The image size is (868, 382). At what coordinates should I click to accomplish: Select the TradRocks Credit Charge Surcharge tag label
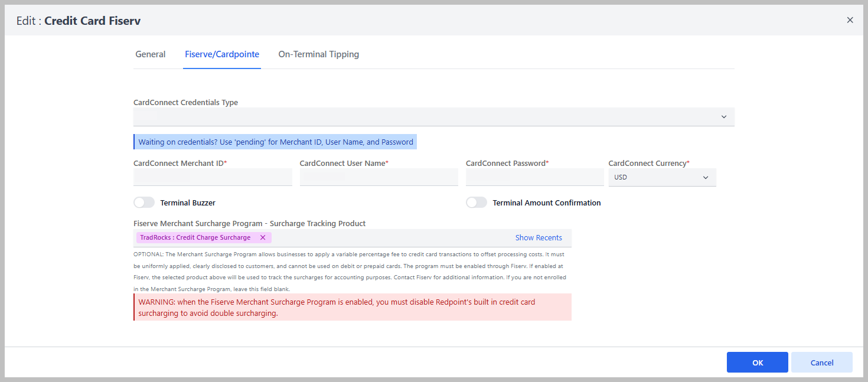[x=195, y=238]
